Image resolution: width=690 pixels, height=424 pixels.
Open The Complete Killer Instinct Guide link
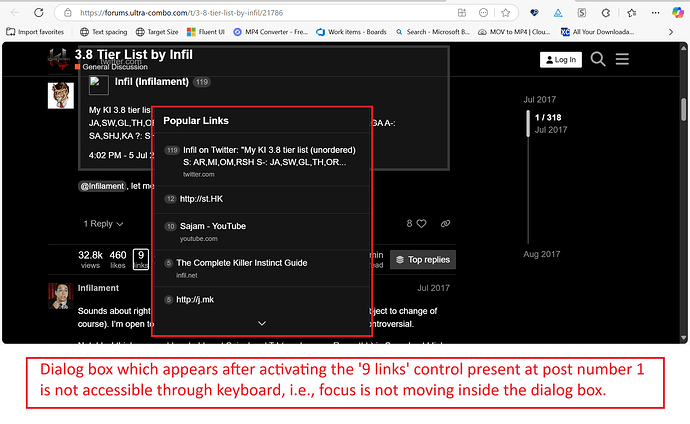242,263
